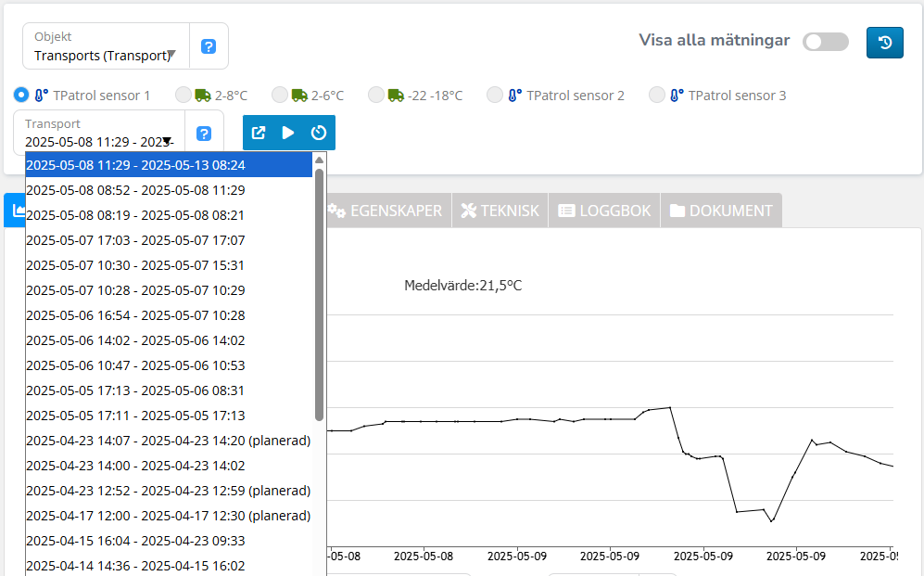
Task: Collapse the Transport dropdown
Action: pos(166,142)
